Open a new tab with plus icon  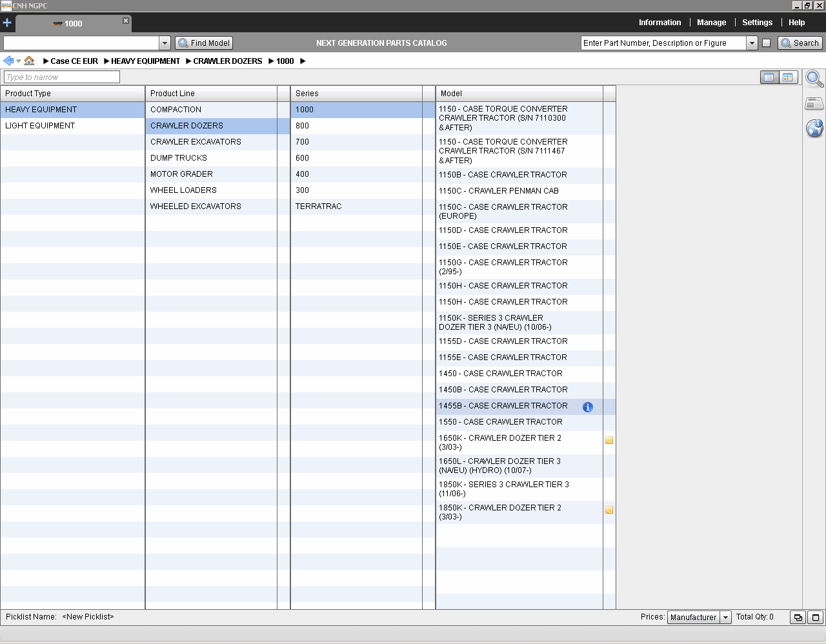7,23
